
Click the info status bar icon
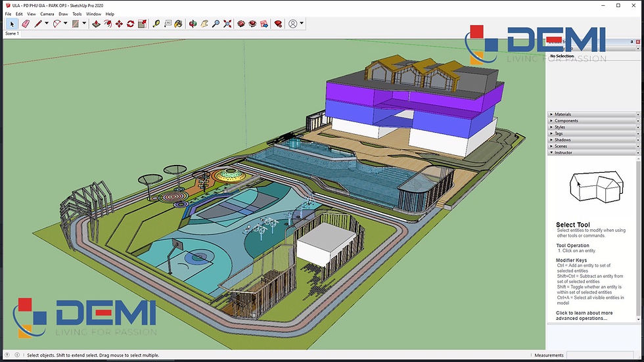point(17,355)
